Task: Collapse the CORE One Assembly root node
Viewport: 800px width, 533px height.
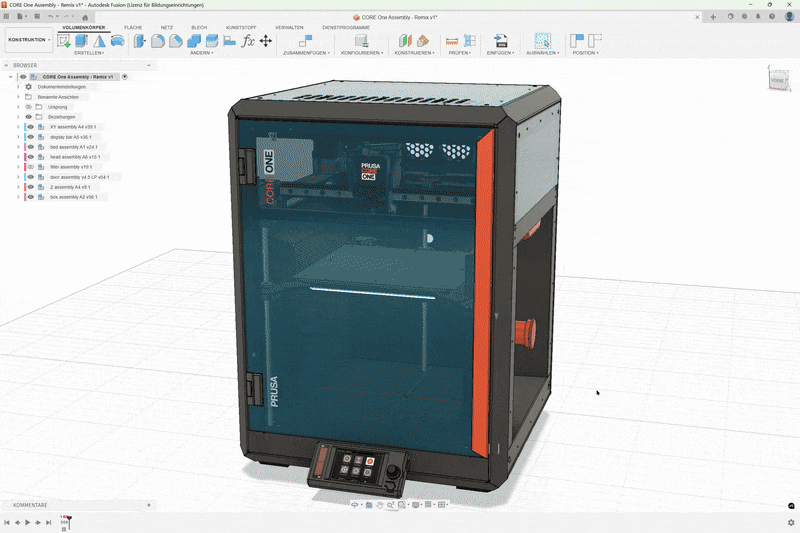Action: click(10, 77)
